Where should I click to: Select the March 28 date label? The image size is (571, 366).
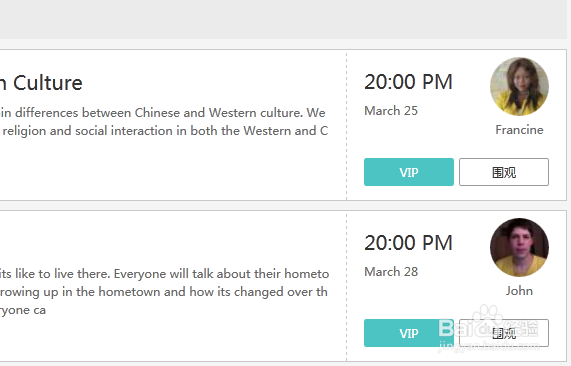click(x=391, y=272)
